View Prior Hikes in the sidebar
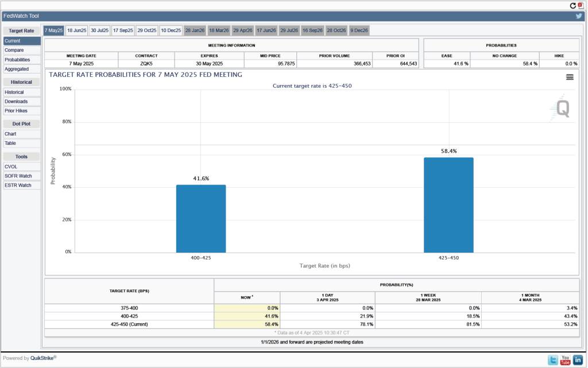This screenshot has height=368, width=588. (x=16, y=111)
